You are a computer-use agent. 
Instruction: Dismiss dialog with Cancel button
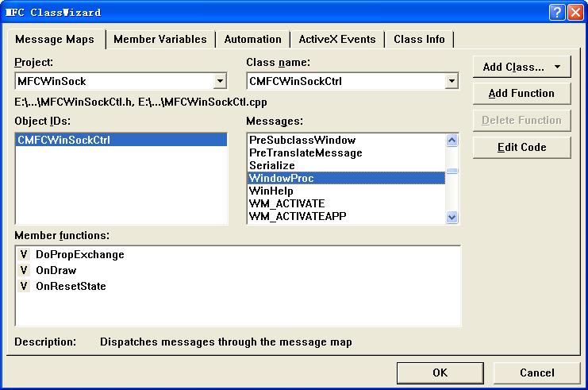click(x=537, y=373)
